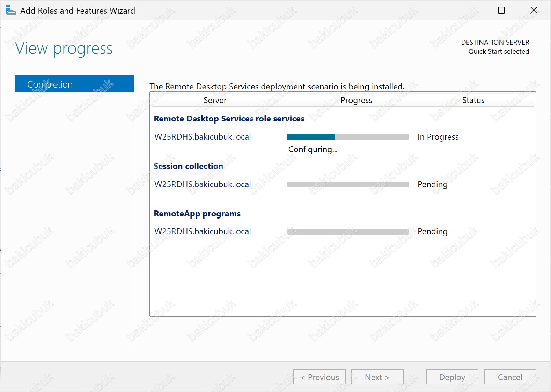Click the Status column header

pyautogui.click(x=473, y=100)
